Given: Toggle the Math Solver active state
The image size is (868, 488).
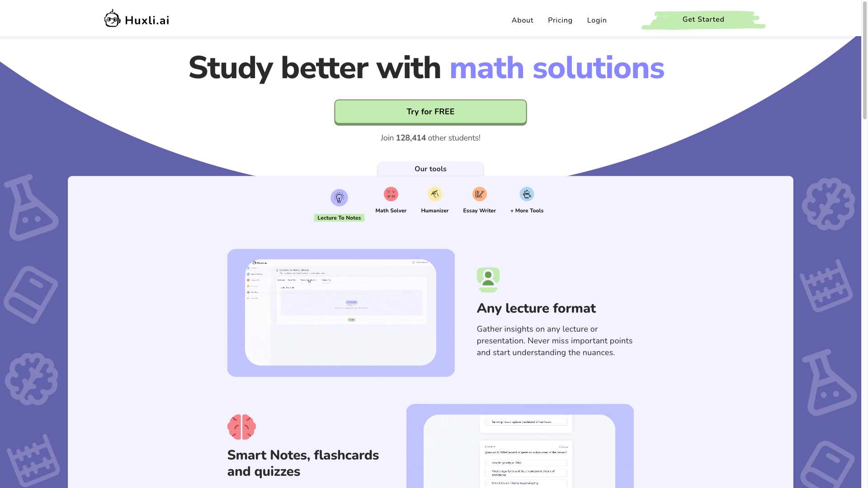Looking at the screenshot, I should point(391,200).
